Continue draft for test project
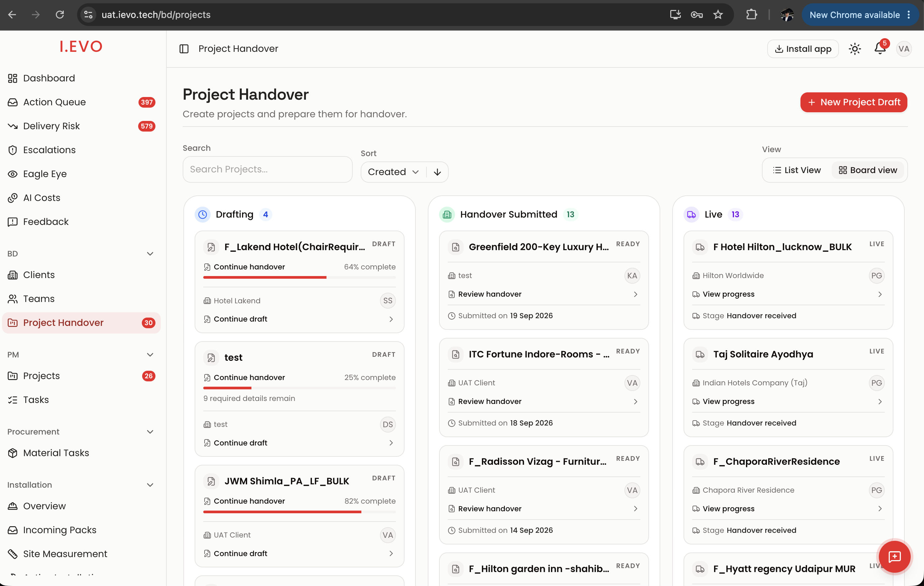The width and height of the screenshot is (924, 586). coord(299,442)
